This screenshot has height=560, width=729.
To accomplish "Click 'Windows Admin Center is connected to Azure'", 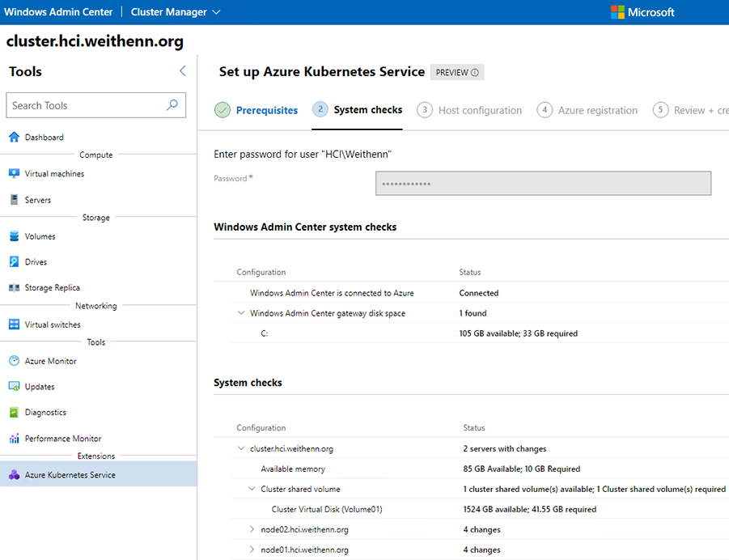I will tap(332, 293).
